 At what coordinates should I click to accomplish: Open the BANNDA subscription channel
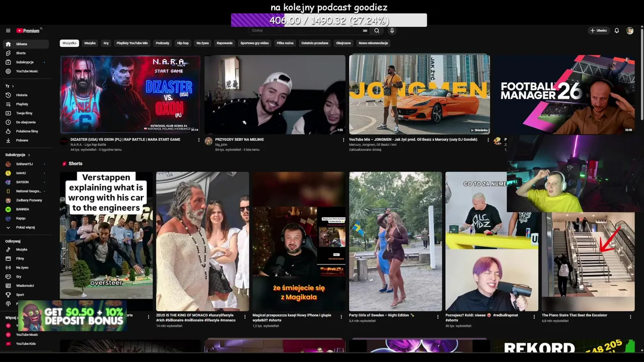pos(25,209)
